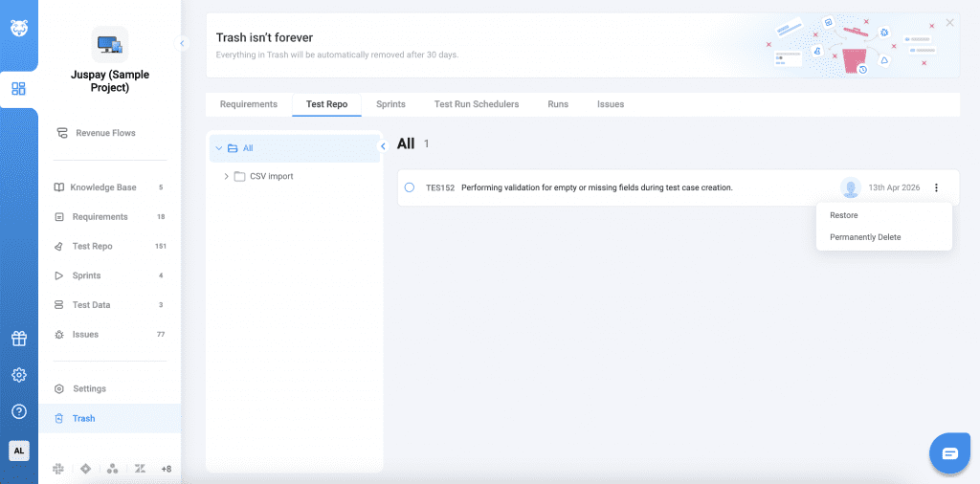Switch to the Test Run Schedulers tab

pos(476,104)
